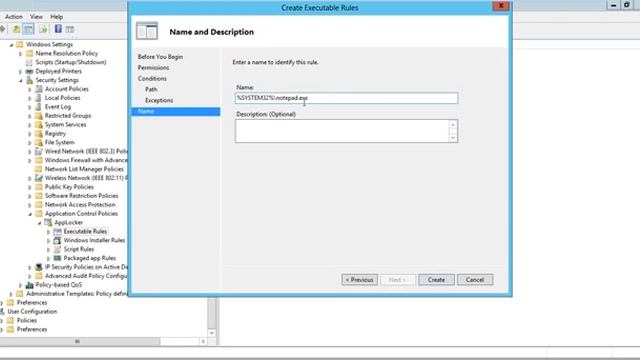Click the Executable Rules icon

pos(58,231)
